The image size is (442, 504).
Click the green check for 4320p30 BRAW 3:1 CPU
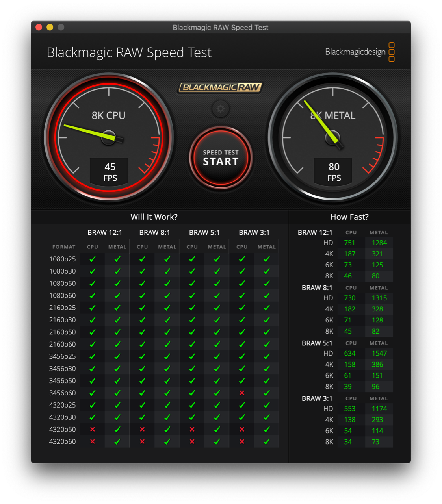coord(242,417)
